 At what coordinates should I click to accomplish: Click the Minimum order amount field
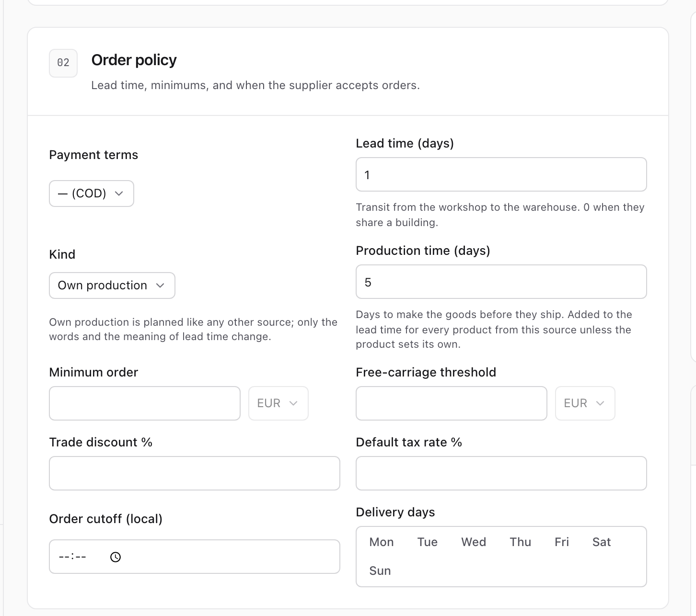[x=145, y=403]
